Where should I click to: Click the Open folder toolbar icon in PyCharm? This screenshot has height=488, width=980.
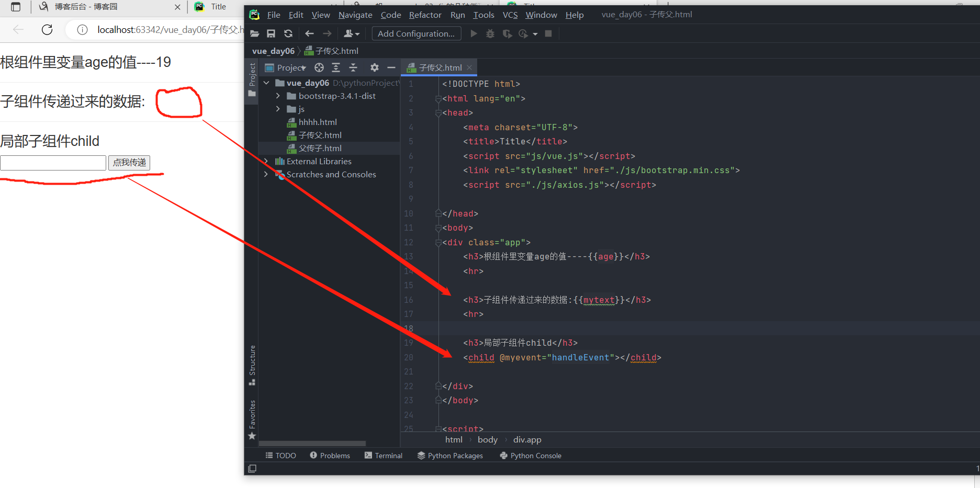pyautogui.click(x=255, y=34)
